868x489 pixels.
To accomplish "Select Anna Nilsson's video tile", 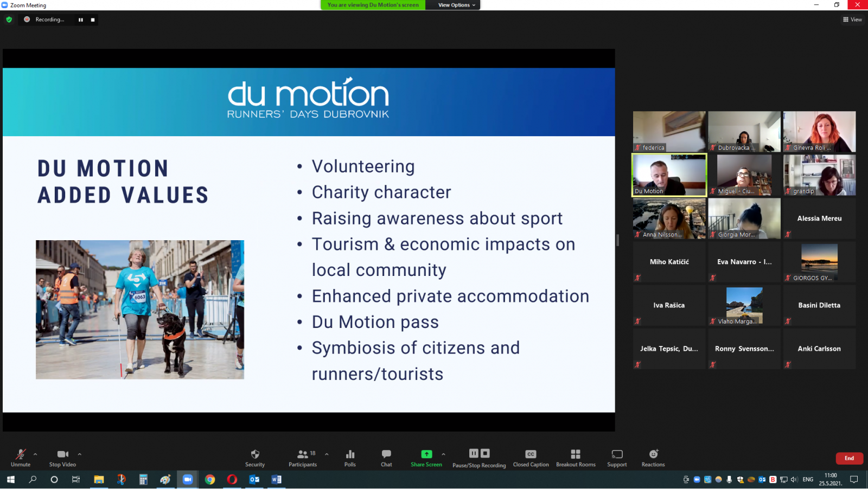I will 669,218.
